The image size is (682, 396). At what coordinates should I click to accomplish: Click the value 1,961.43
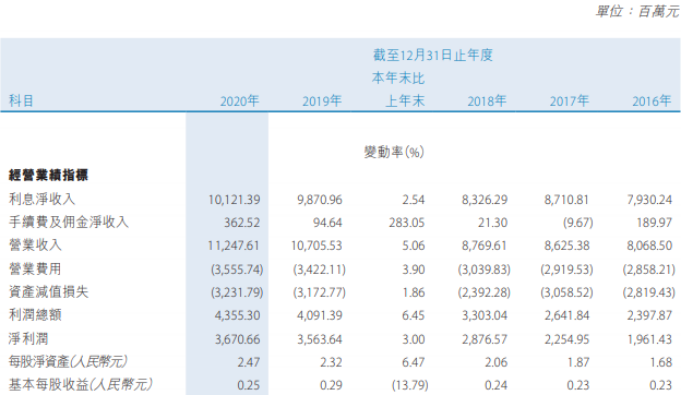(x=650, y=339)
